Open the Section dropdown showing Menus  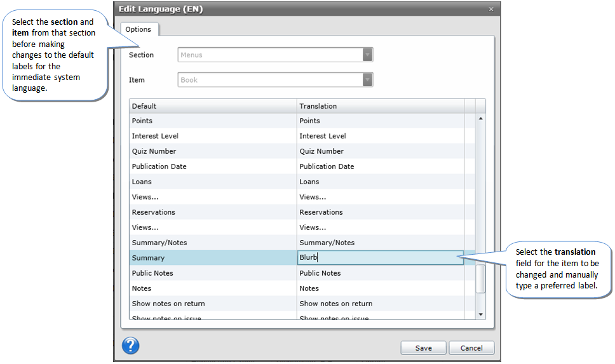tap(275, 55)
